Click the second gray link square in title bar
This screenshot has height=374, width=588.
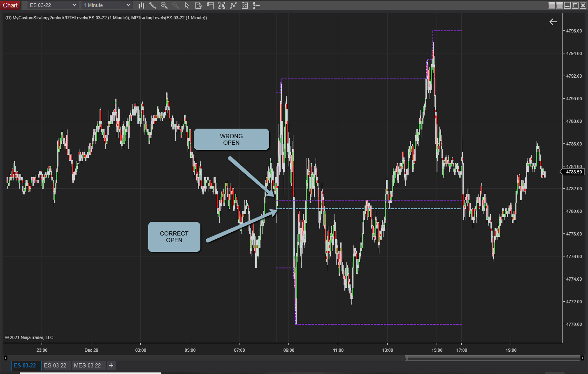pyautogui.click(x=560, y=5)
